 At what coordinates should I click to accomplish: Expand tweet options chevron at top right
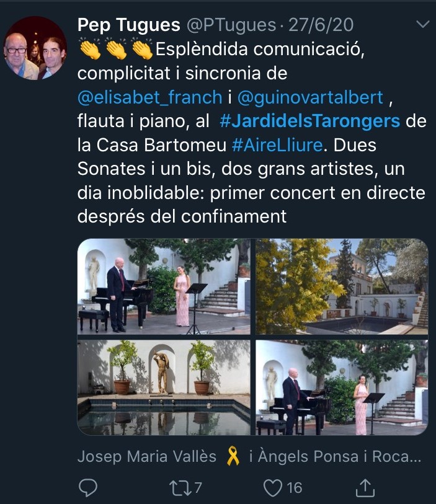pyautogui.click(x=422, y=24)
